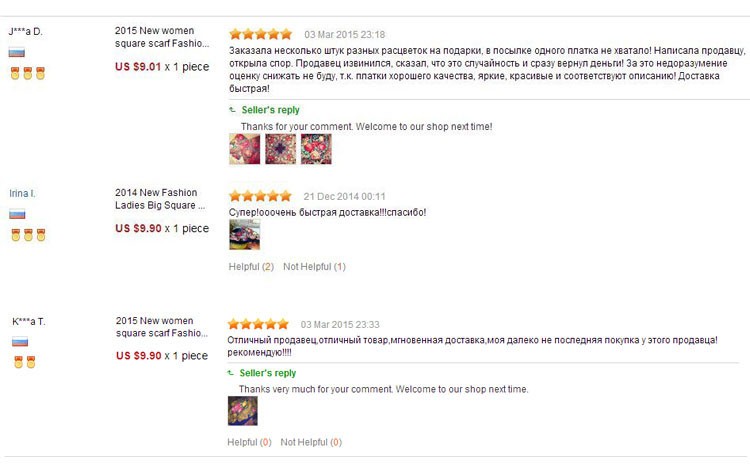Open first scarf photo in J***a D.'s review

click(244, 149)
